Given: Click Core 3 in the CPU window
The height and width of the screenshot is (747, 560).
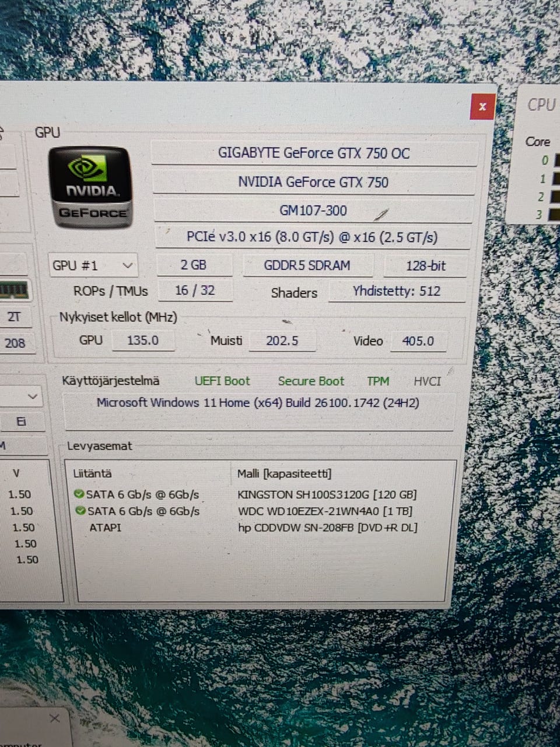Looking at the screenshot, I should (540, 214).
